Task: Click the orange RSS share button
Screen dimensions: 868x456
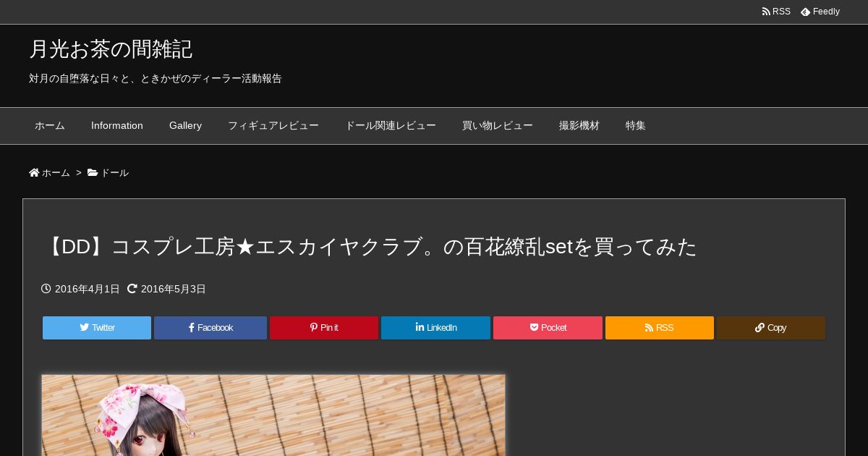Action: 660,328
